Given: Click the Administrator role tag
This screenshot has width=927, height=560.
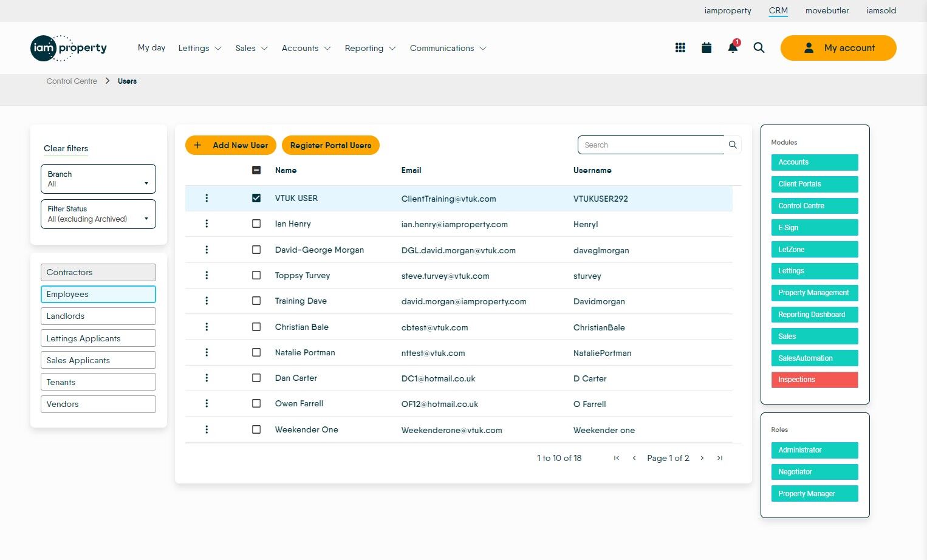Looking at the screenshot, I should pos(815,450).
